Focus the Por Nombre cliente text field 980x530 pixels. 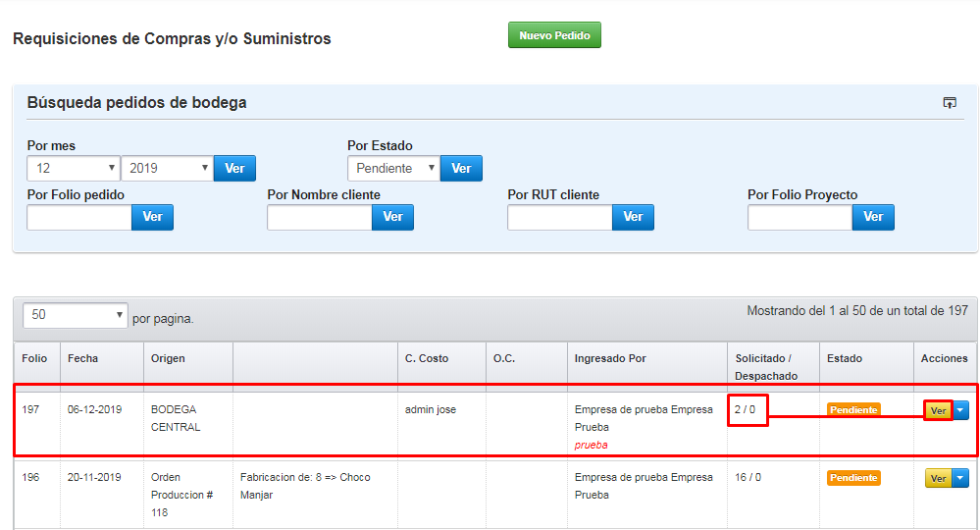point(320,218)
